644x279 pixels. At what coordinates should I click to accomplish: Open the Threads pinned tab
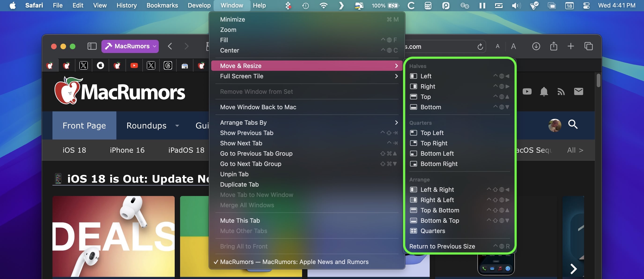pos(168,66)
